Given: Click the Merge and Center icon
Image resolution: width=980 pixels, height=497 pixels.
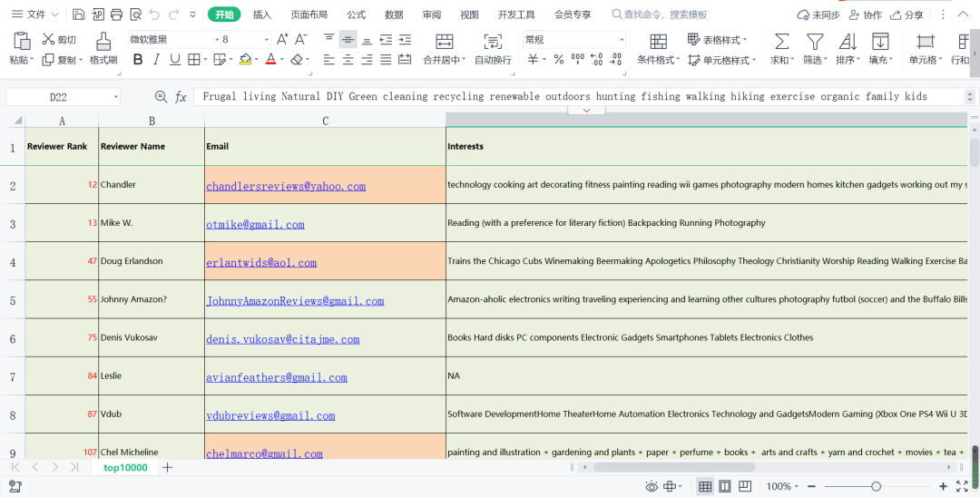Looking at the screenshot, I should click(444, 41).
